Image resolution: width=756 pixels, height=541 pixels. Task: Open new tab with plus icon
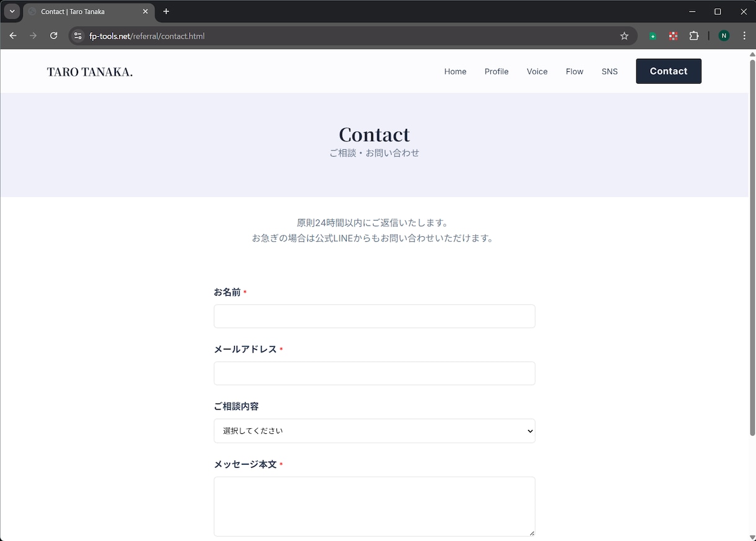click(x=166, y=11)
